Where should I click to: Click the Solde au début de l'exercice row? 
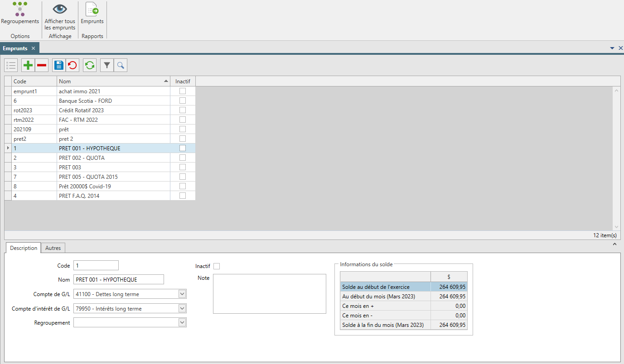[404, 287]
